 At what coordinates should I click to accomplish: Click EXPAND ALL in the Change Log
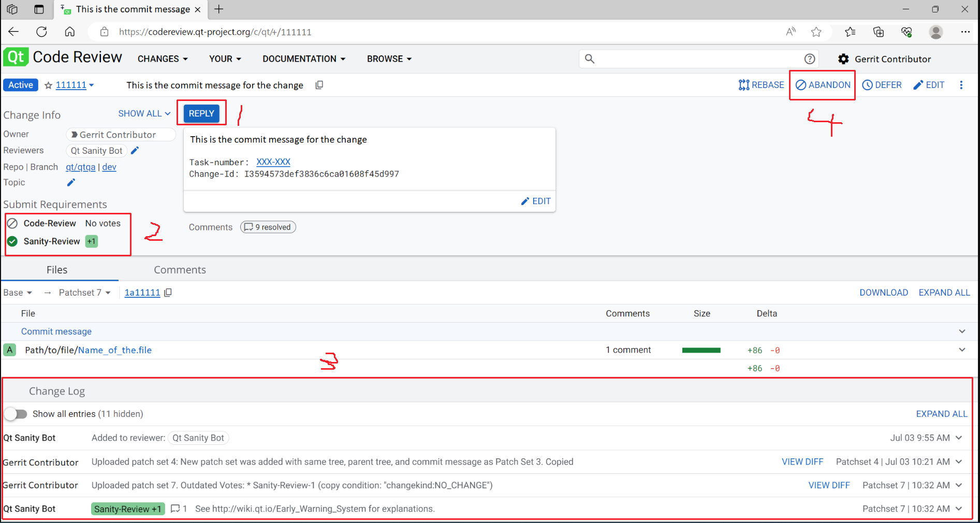(x=942, y=414)
